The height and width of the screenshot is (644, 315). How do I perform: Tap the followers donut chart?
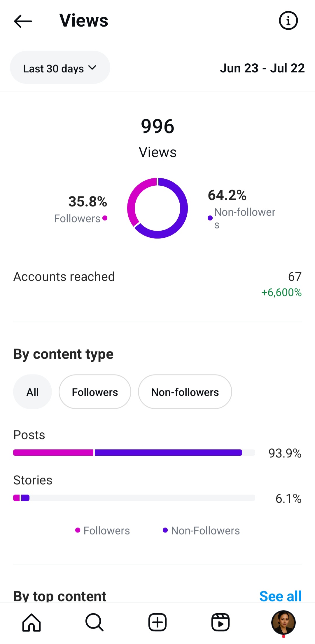pyautogui.click(x=157, y=208)
